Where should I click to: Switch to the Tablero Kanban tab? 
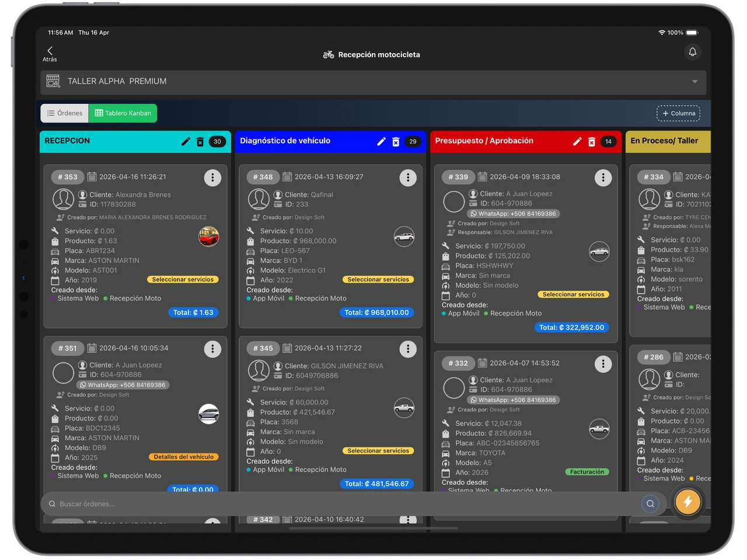123,113
